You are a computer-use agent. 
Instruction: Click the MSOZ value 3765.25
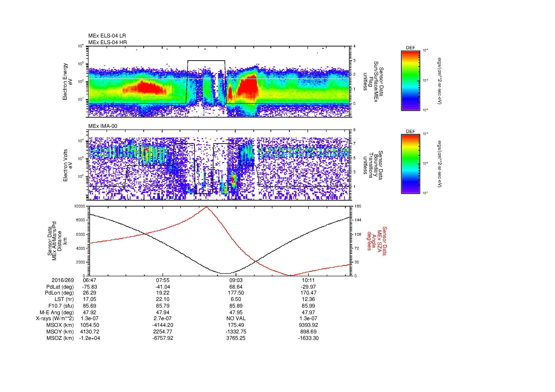(236, 338)
